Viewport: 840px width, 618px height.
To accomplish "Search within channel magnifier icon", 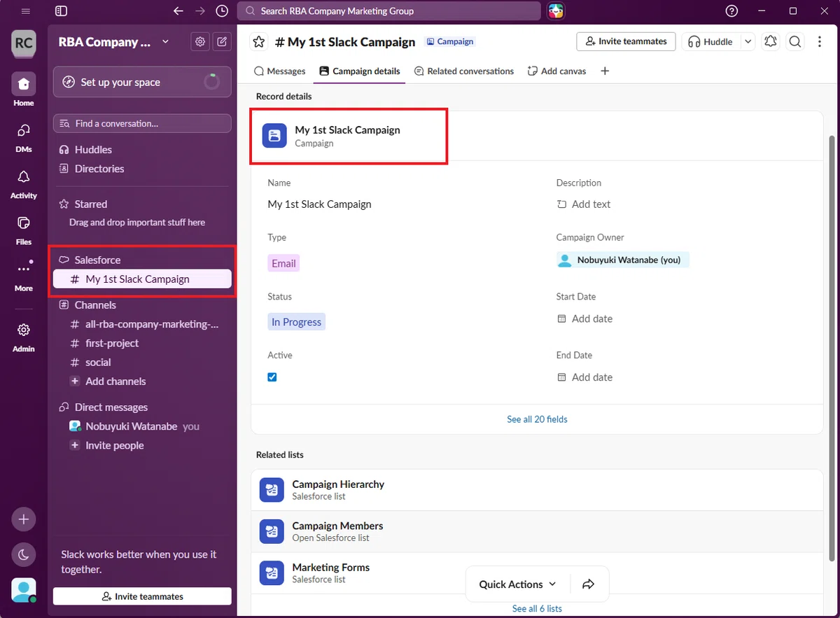I will [795, 41].
